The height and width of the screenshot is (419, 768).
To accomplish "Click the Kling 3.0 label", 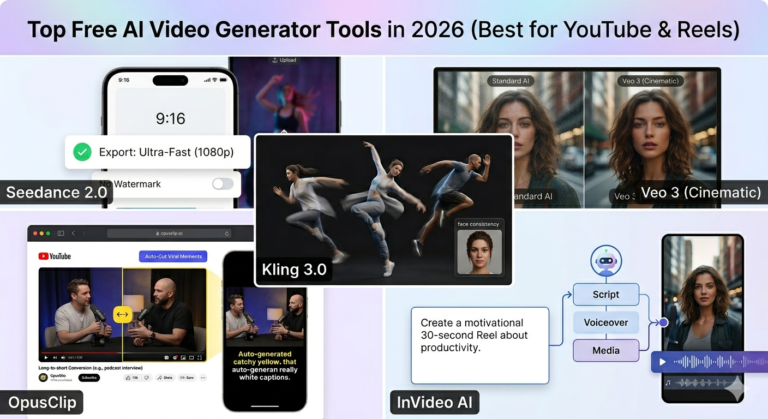I will click(x=294, y=270).
